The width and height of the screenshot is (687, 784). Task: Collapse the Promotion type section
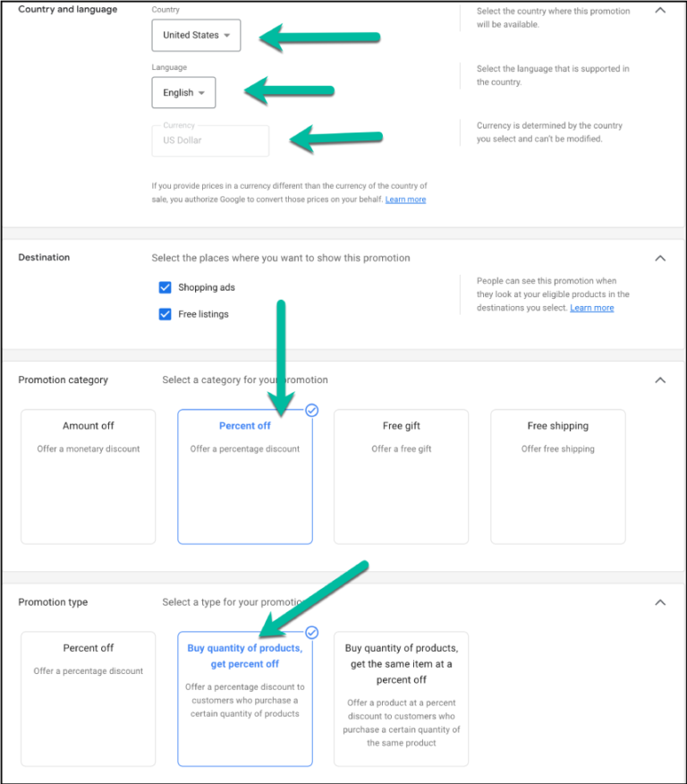click(660, 601)
